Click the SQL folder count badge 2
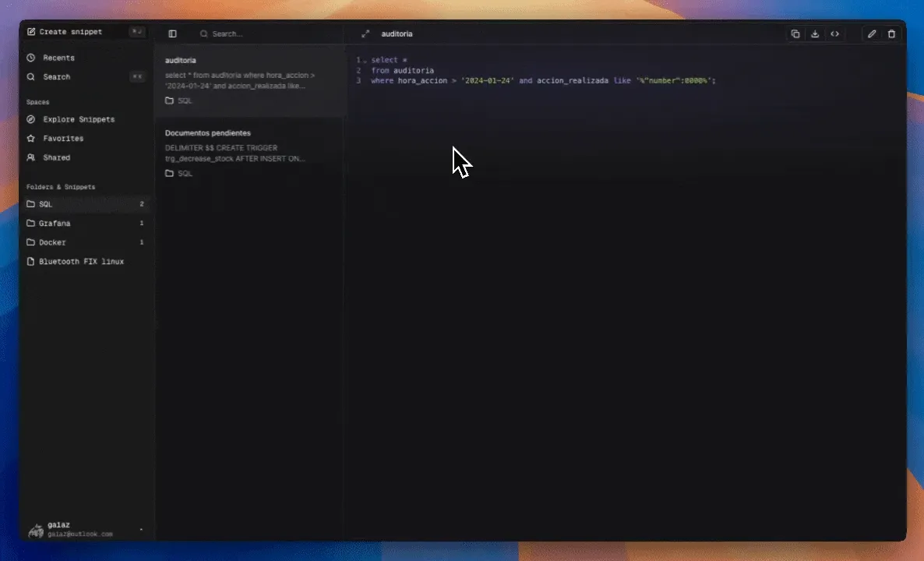Screen dimensions: 924x561 coord(142,204)
